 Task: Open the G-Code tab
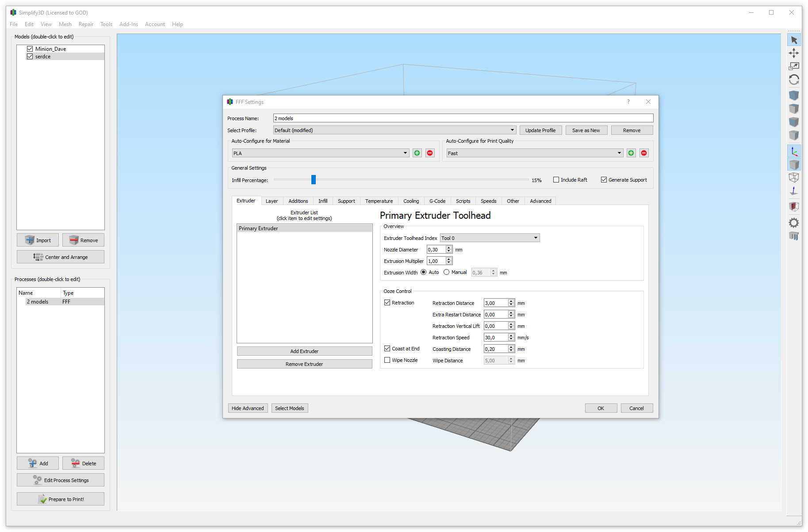[x=437, y=201]
